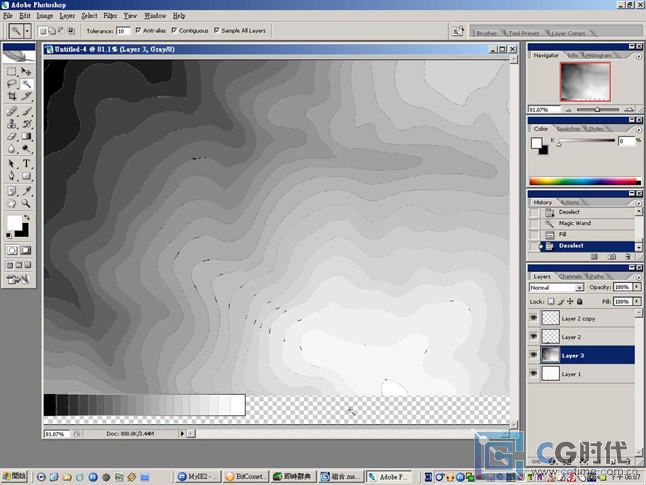Open the Navigator panel options menu
The height and width of the screenshot is (485, 646).
pos(639,56)
